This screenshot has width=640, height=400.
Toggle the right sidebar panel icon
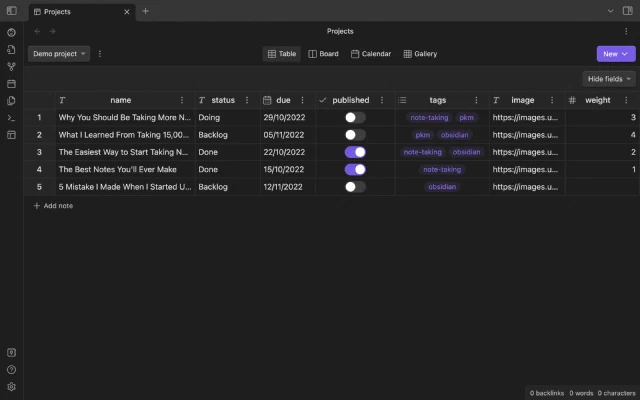(628, 11)
